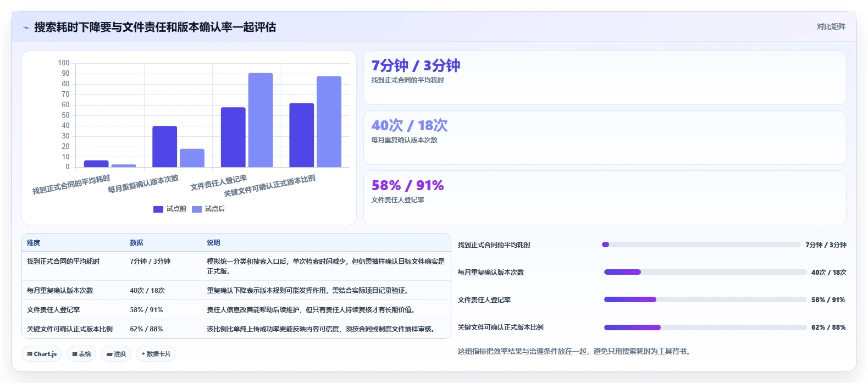
Task: Click progress bar for 每月重复确认版本次数
Action: (x=705, y=272)
